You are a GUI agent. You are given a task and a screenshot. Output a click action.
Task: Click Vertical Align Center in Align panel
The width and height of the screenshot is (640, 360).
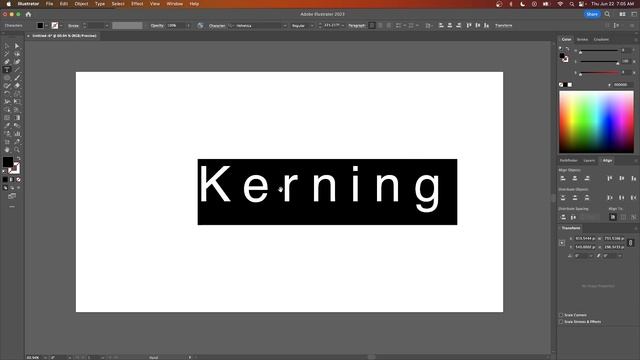click(622, 178)
